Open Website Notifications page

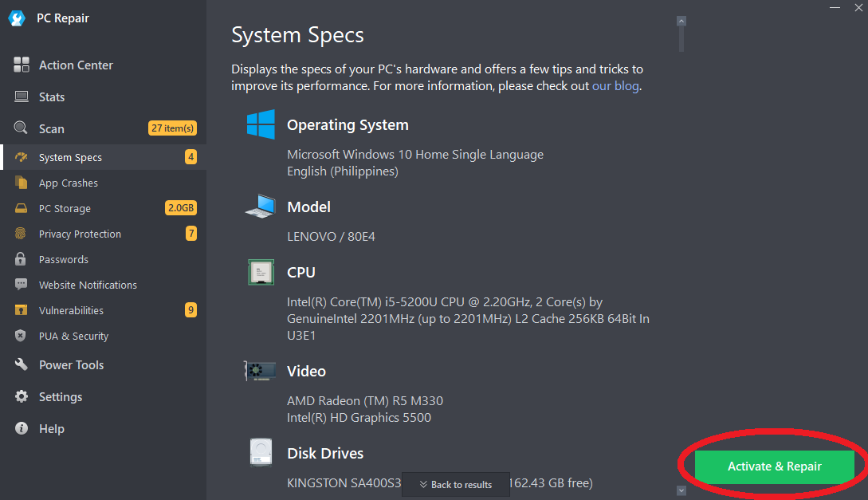(x=103, y=285)
